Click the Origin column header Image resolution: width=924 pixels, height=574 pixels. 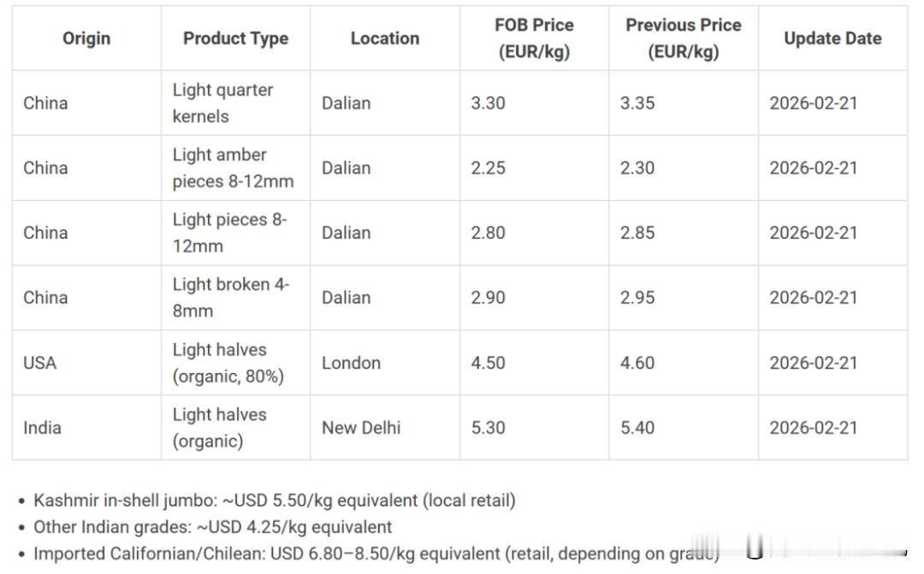click(x=86, y=38)
